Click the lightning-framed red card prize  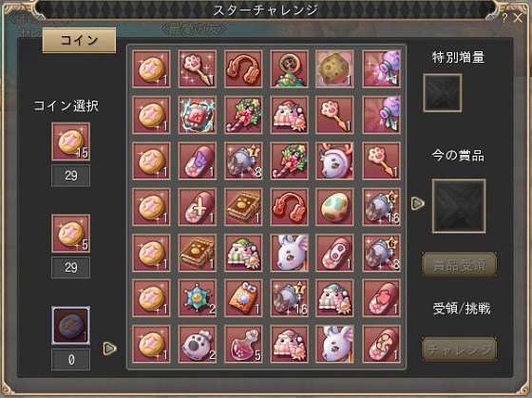click(198, 115)
